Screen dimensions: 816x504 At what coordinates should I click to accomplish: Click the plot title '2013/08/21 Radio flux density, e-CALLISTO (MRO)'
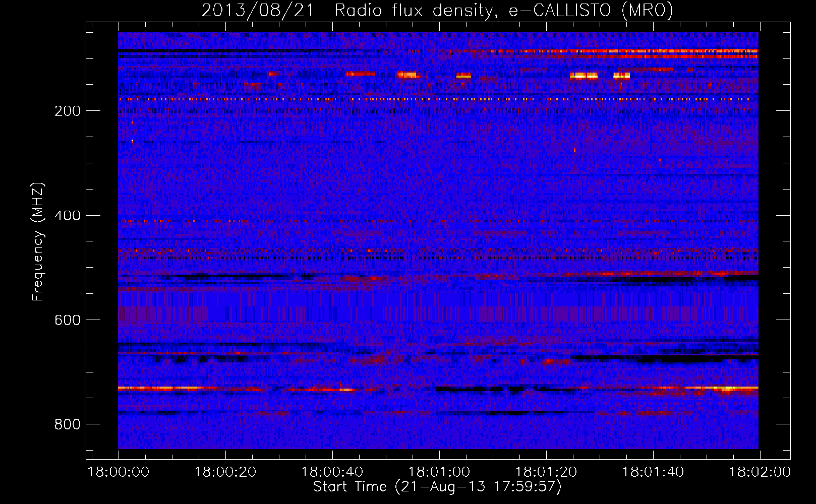437,10
